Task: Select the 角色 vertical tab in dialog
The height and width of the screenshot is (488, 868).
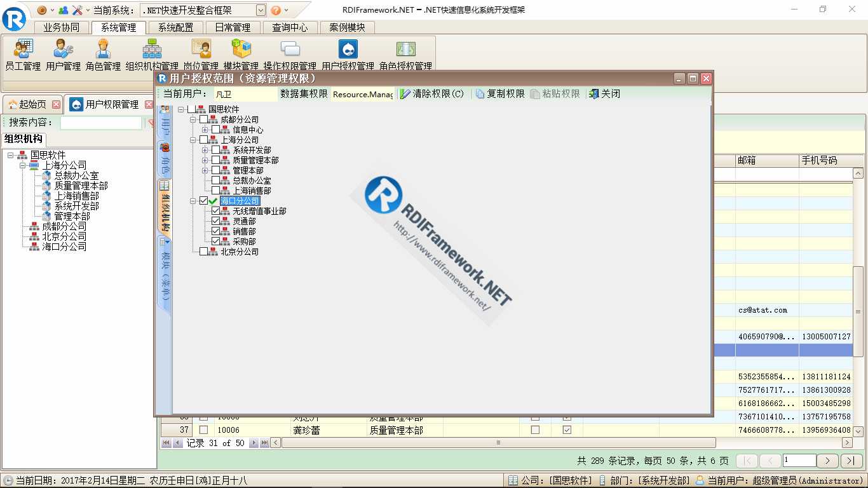Action: (165, 159)
